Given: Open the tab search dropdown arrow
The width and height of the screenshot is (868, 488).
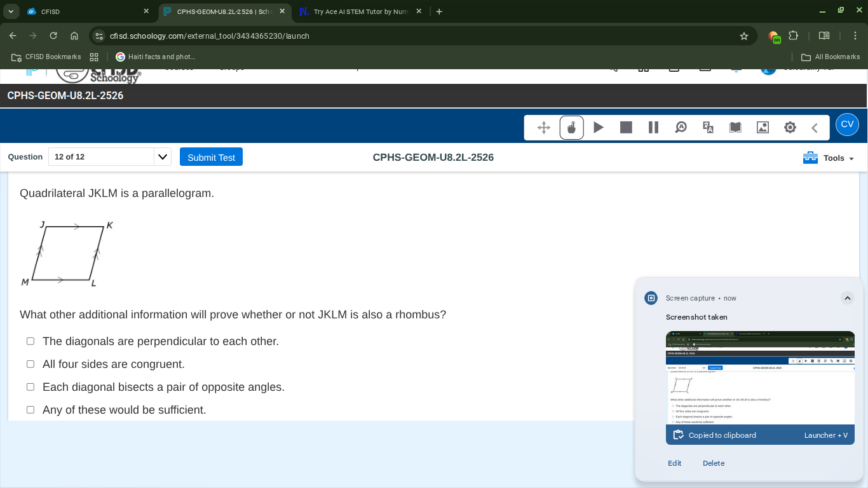Looking at the screenshot, I should click(x=11, y=11).
